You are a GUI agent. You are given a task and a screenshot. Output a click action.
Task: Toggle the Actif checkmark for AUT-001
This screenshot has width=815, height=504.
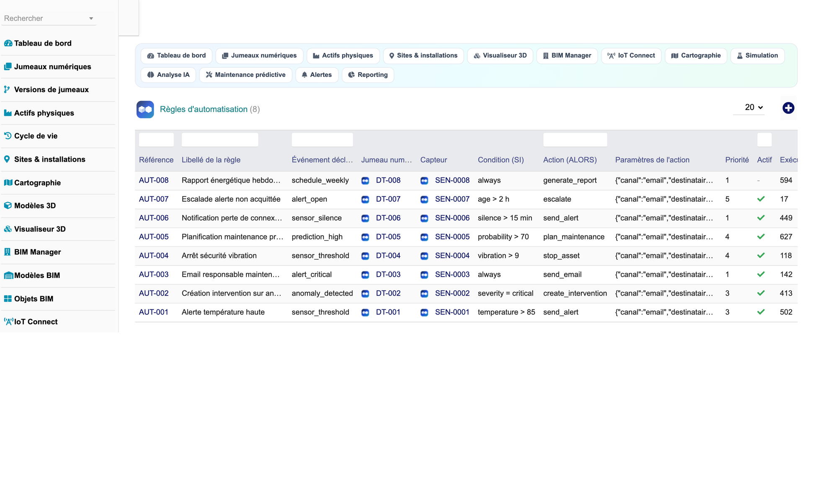click(761, 312)
